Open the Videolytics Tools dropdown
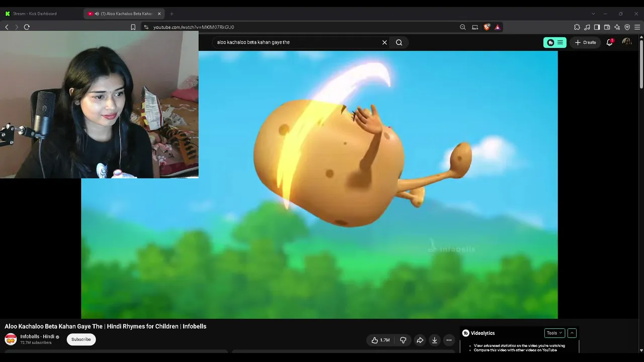The image size is (644, 362). (554, 333)
